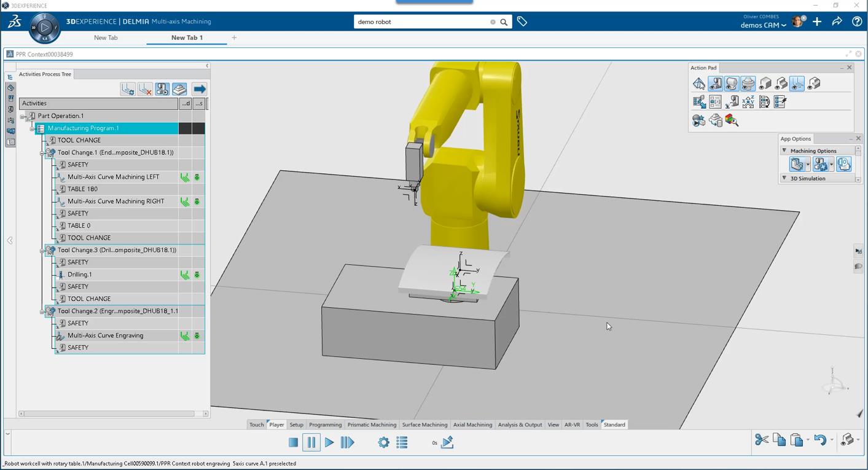
Task: Click the share arrow icon in top bar
Action: (837, 22)
